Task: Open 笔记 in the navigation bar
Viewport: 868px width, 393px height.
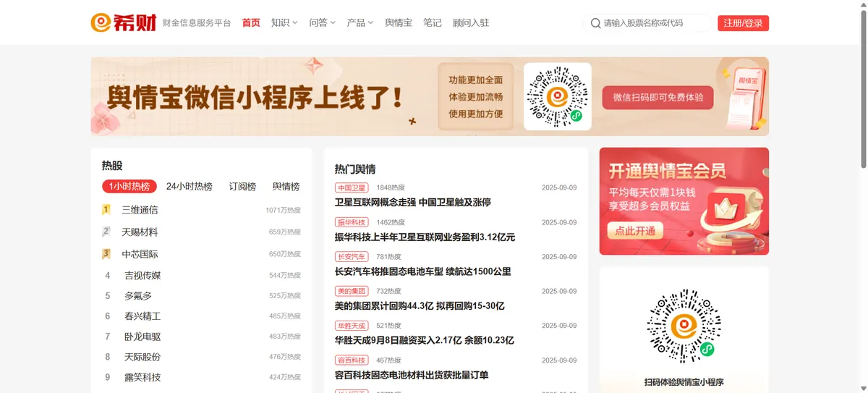Action: click(x=433, y=22)
